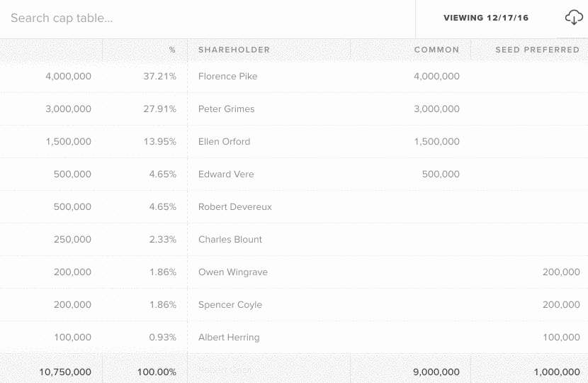Click the percent column header
588x383 pixels.
[x=172, y=50]
